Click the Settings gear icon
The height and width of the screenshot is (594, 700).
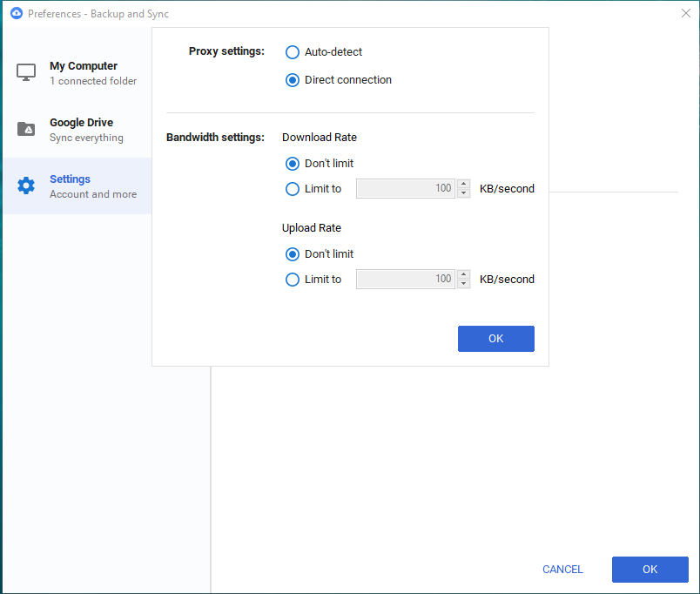point(26,186)
